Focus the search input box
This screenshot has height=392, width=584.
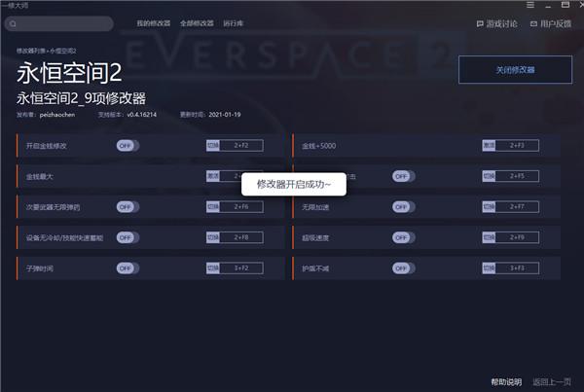click(58, 23)
